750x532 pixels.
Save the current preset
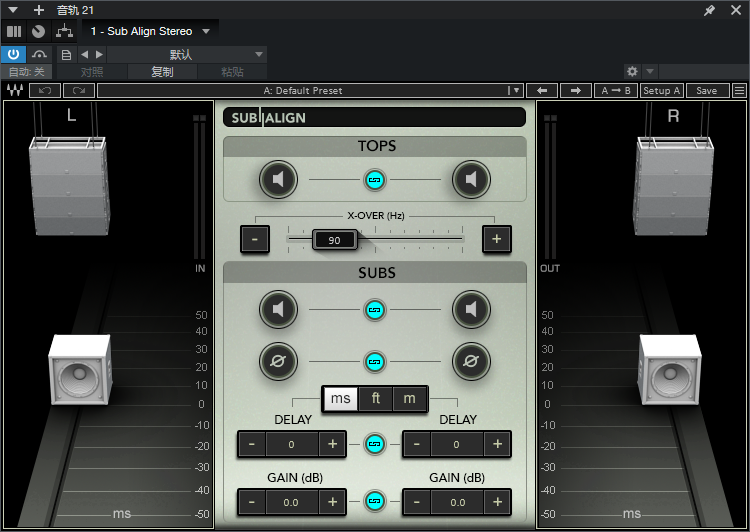(x=707, y=90)
